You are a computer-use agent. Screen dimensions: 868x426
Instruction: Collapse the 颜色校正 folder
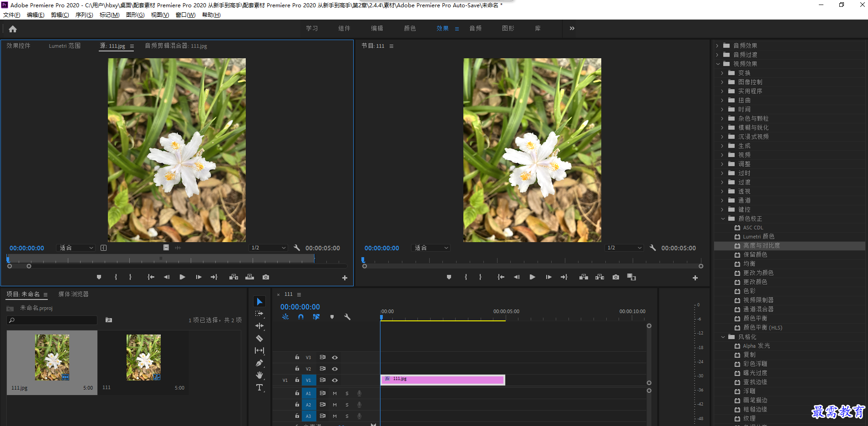(723, 218)
